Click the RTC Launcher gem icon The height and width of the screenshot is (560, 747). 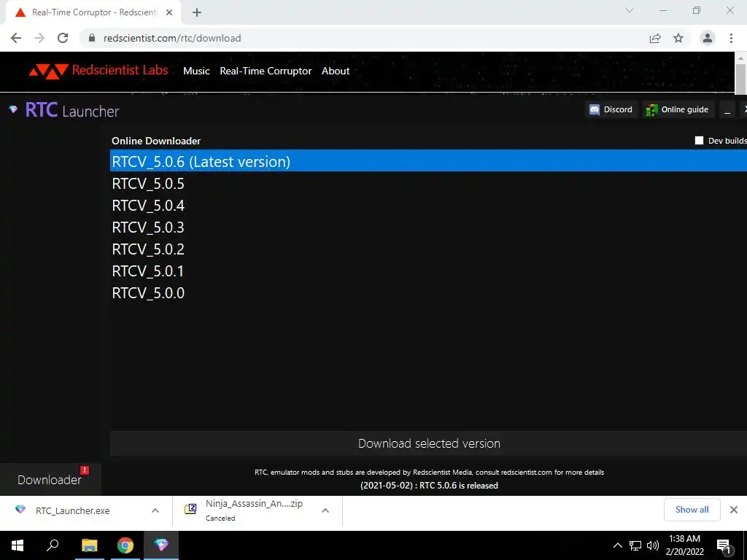click(x=13, y=109)
